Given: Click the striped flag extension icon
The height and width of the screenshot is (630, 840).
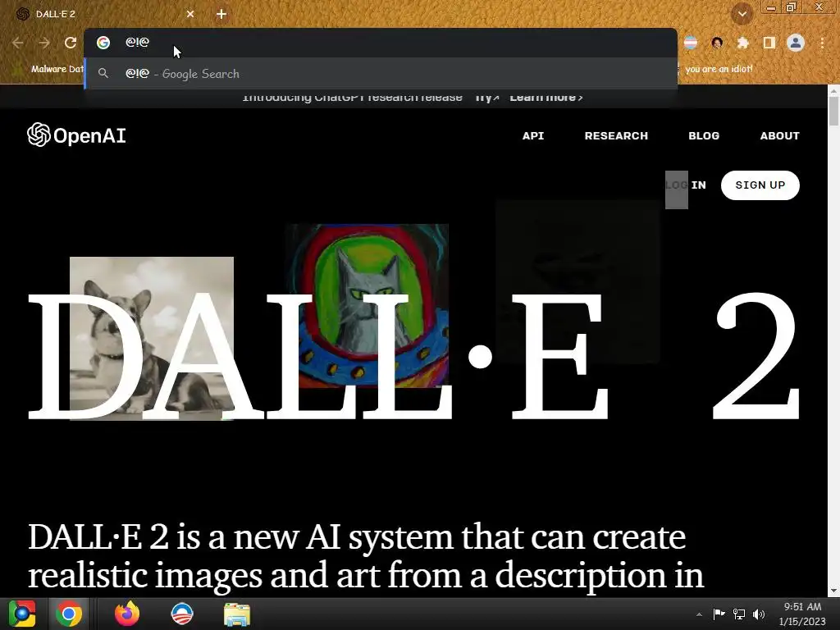Looking at the screenshot, I should click(x=691, y=43).
